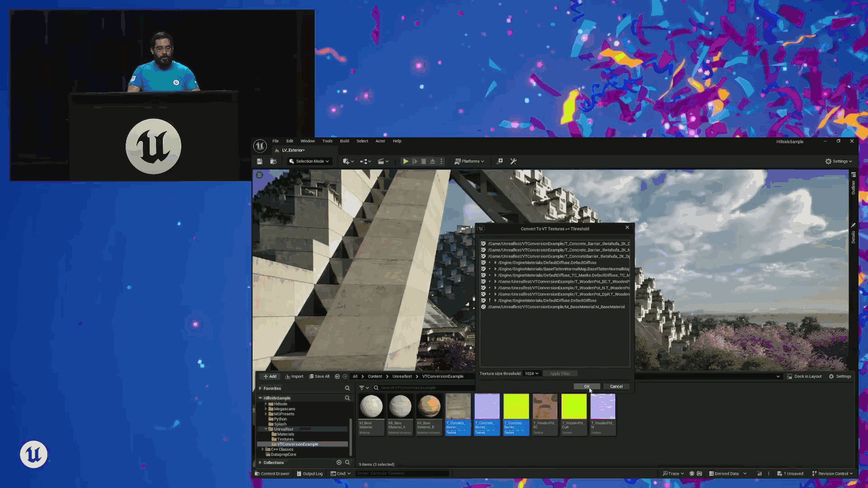Select the T_WoodenPot_BC texture thumbnail
This screenshot has height=488, width=868.
click(x=545, y=414)
